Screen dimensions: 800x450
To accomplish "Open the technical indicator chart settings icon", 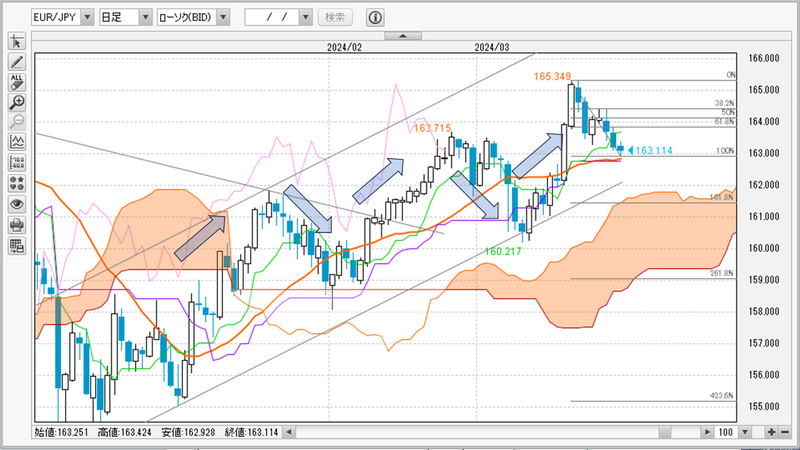I will pyautogui.click(x=17, y=142).
